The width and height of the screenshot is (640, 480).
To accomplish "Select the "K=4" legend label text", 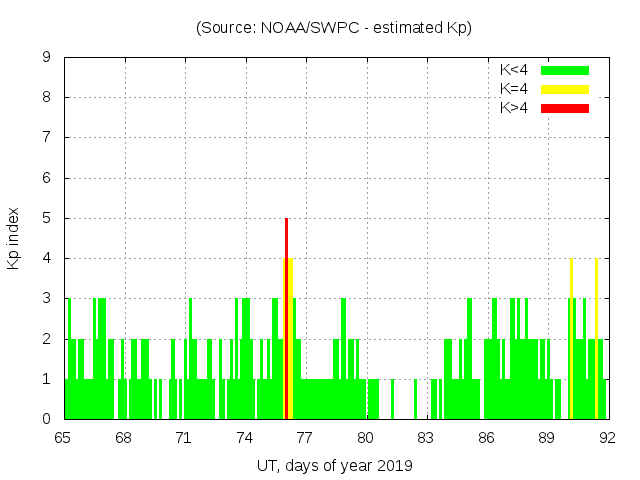I will point(514,89).
